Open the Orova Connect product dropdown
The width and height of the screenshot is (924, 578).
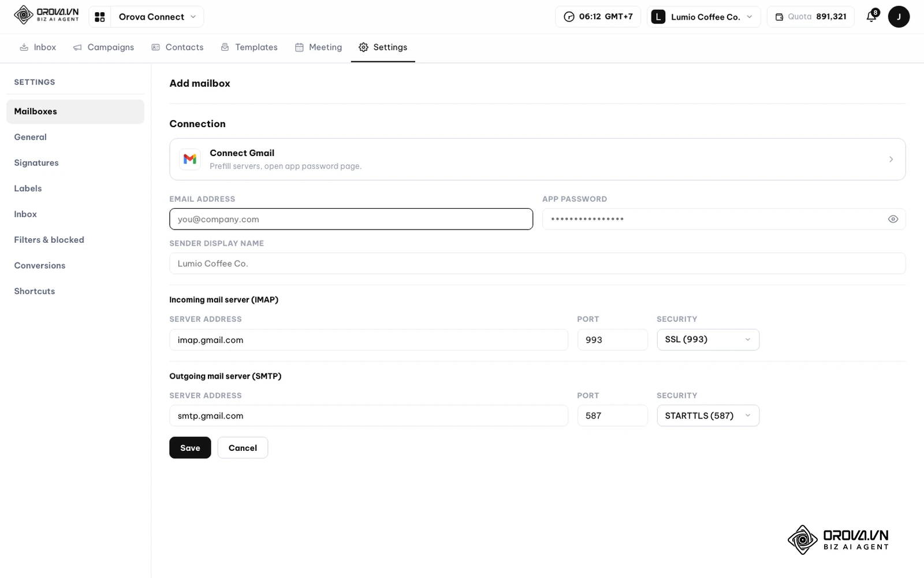click(x=157, y=17)
